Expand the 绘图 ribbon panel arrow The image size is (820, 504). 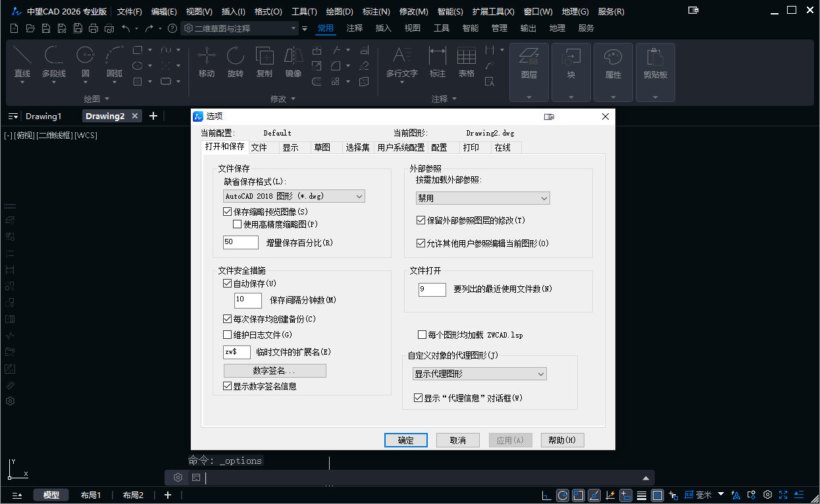pyautogui.click(x=105, y=99)
